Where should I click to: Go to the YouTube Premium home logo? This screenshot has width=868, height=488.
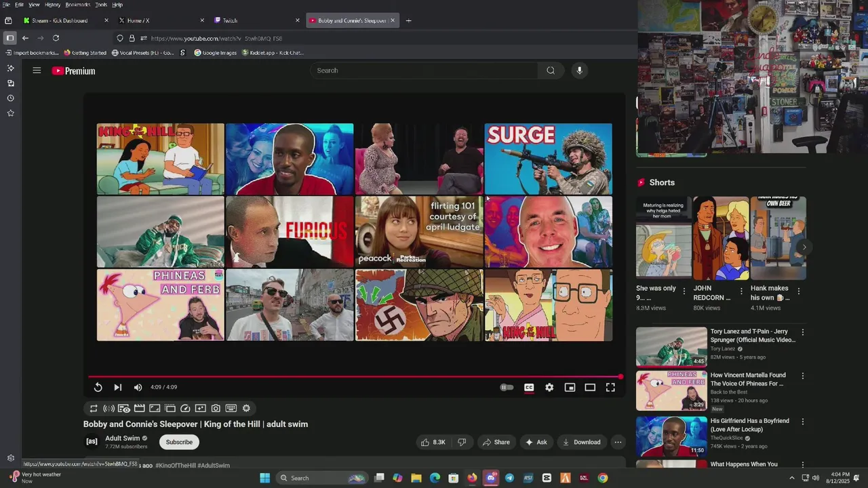tap(73, 70)
